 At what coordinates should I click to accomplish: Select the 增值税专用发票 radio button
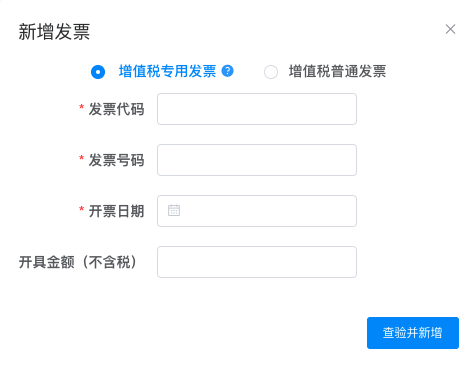point(98,72)
